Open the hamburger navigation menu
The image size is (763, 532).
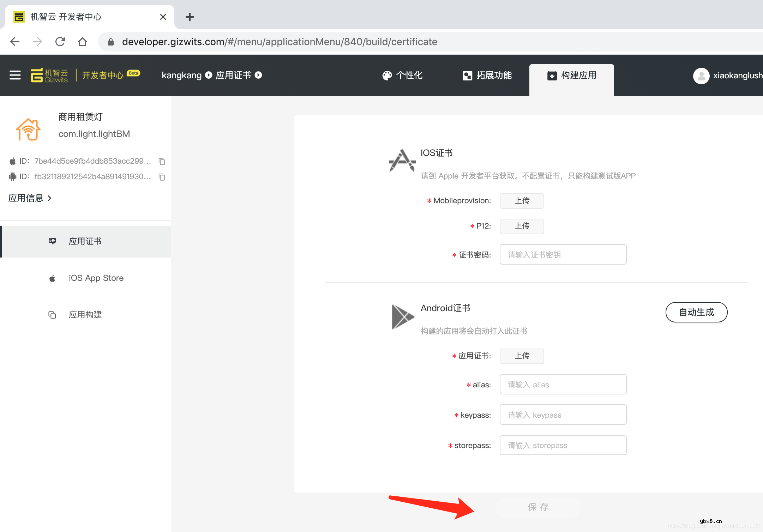pos(15,75)
